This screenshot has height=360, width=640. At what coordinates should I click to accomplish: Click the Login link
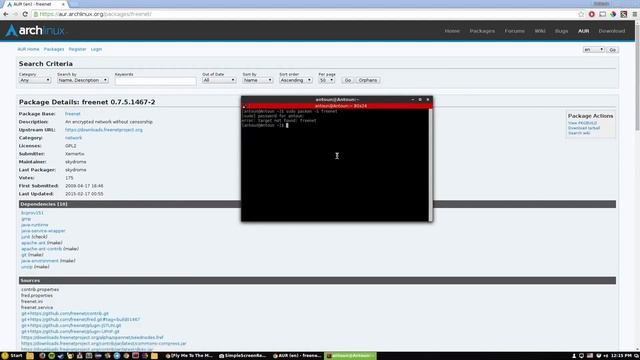[x=96, y=49]
